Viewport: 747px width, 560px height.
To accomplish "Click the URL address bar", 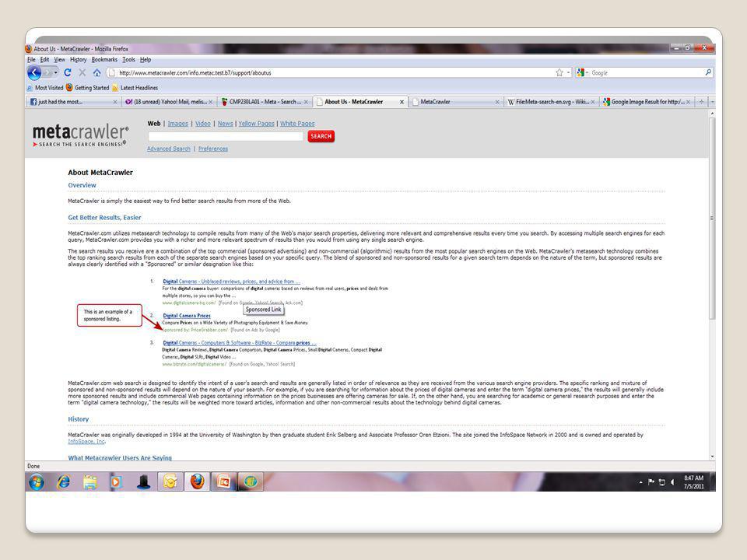I will click(334, 73).
